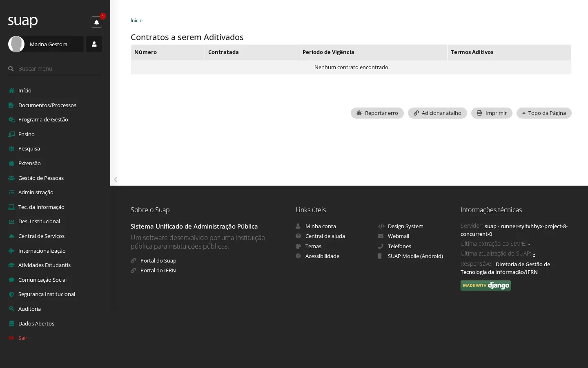The image size is (588, 368).
Task: Open the Central de ajuda link
Action: click(325, 236)
